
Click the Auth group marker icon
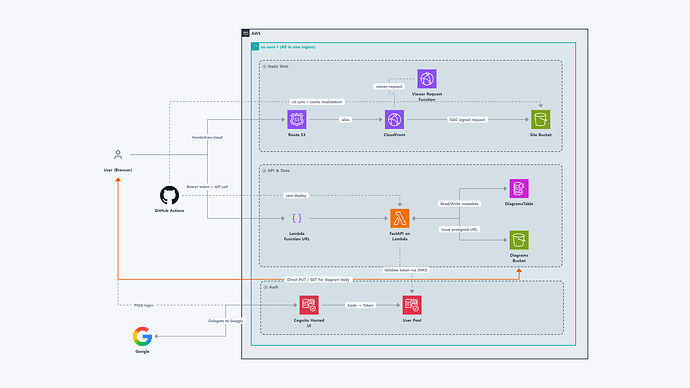pos(266,287)
